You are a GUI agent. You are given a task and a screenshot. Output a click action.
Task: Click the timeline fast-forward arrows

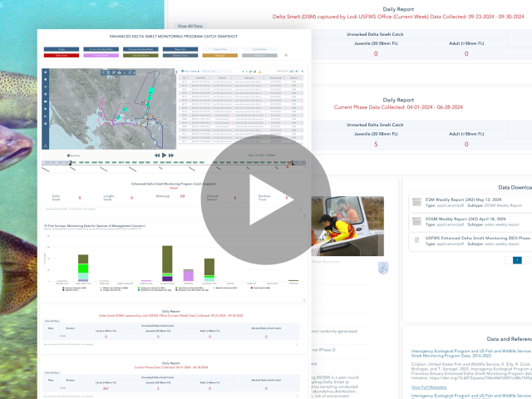tap(170, 155)
